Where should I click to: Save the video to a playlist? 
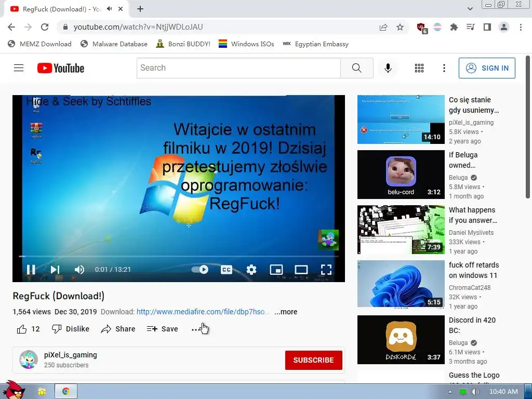(x=162, y=329)
